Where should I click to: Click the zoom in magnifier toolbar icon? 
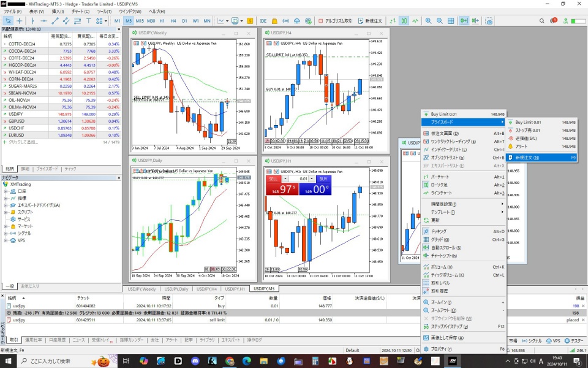428,21
